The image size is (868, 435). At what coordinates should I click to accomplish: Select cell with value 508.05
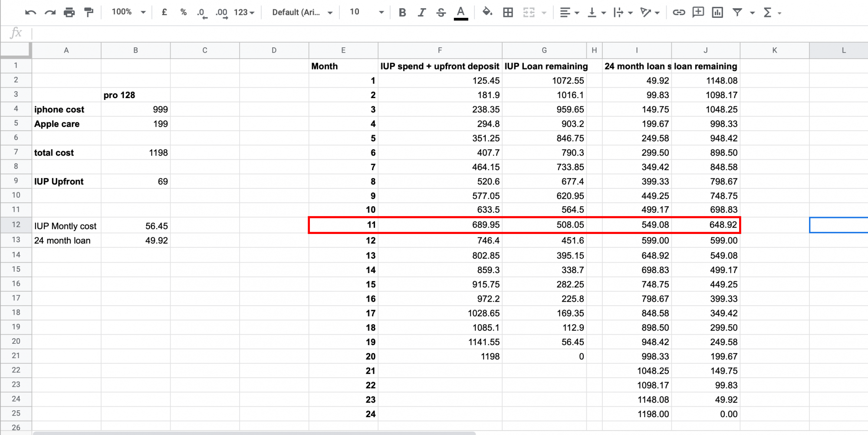[x=544, y=225]
